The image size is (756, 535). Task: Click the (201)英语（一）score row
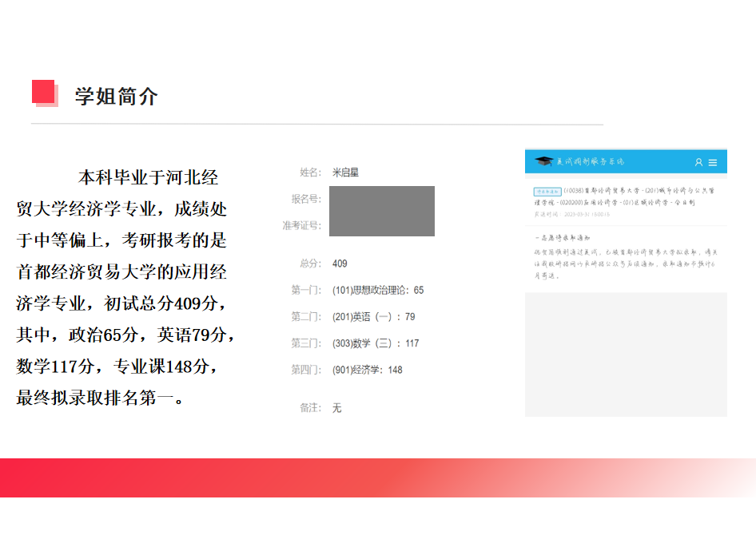[x=374, y=317]
